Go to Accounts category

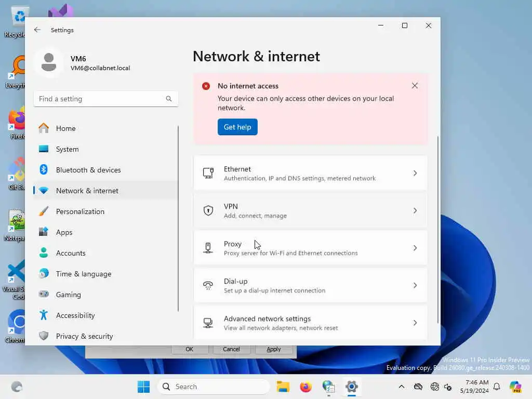click(x=105, y=253)
